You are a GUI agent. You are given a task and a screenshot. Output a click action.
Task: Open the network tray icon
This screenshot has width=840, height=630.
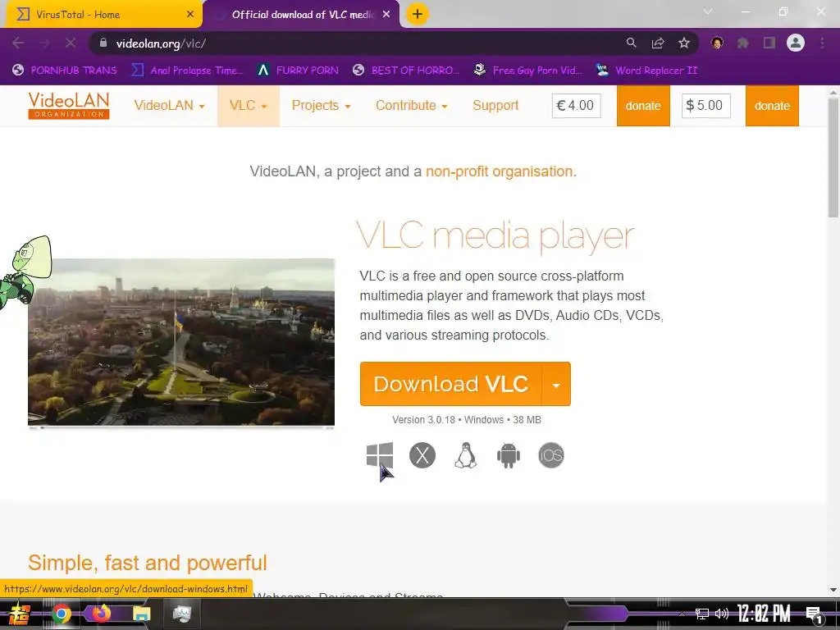pos(702,614)
